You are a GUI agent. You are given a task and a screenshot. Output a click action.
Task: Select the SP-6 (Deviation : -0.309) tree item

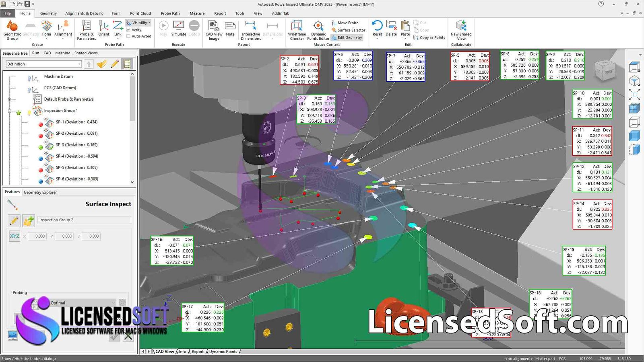[x=77, y=179]
